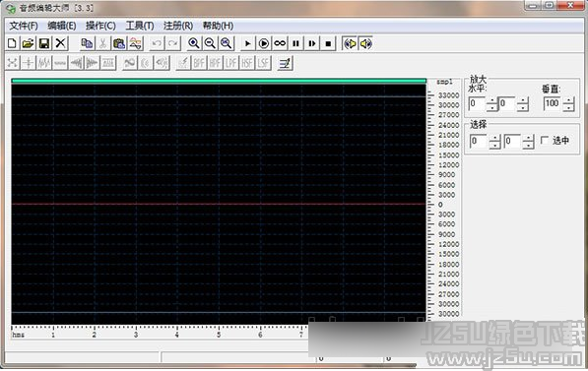
Task: Click the green bar above waveform
Action: [219, 81]
